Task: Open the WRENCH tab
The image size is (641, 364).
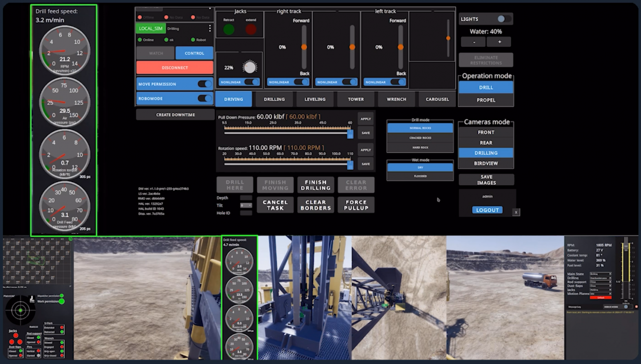Action: tap(396, 99)
